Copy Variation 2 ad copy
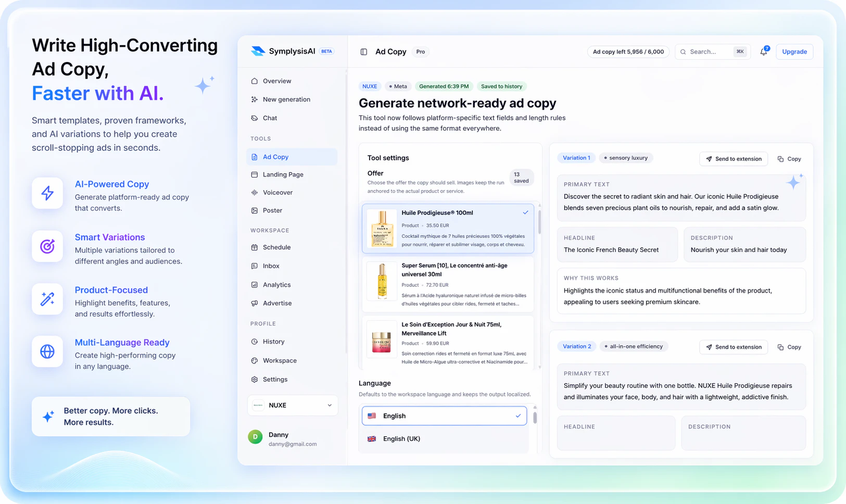Screen dimensions: 846x504 [789, 347]
